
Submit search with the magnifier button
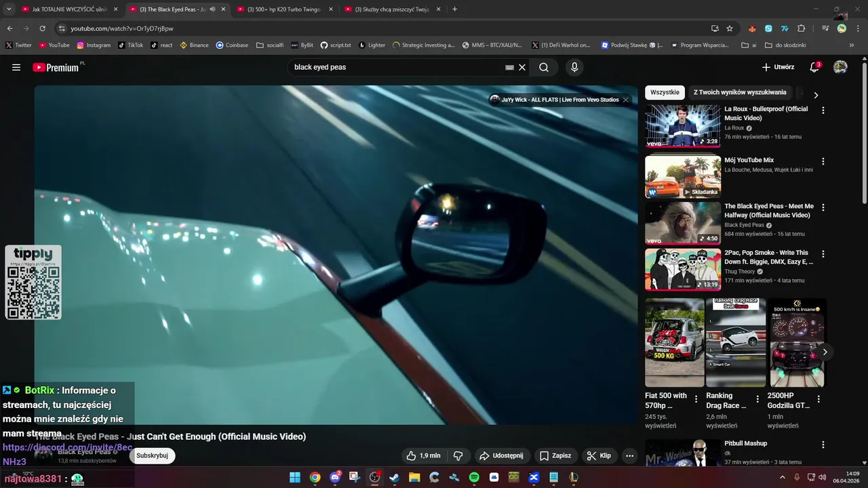pos(544,67)
